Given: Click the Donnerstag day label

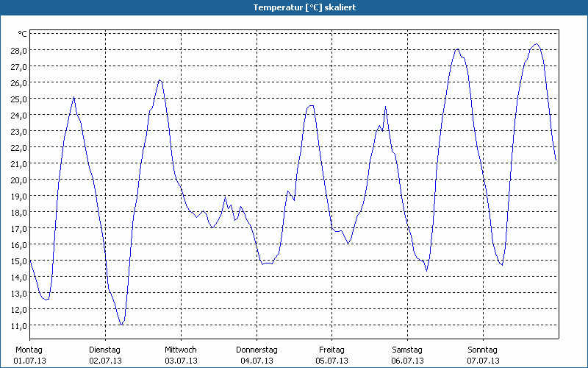Looking at the screenshot, I should point(257,350).
